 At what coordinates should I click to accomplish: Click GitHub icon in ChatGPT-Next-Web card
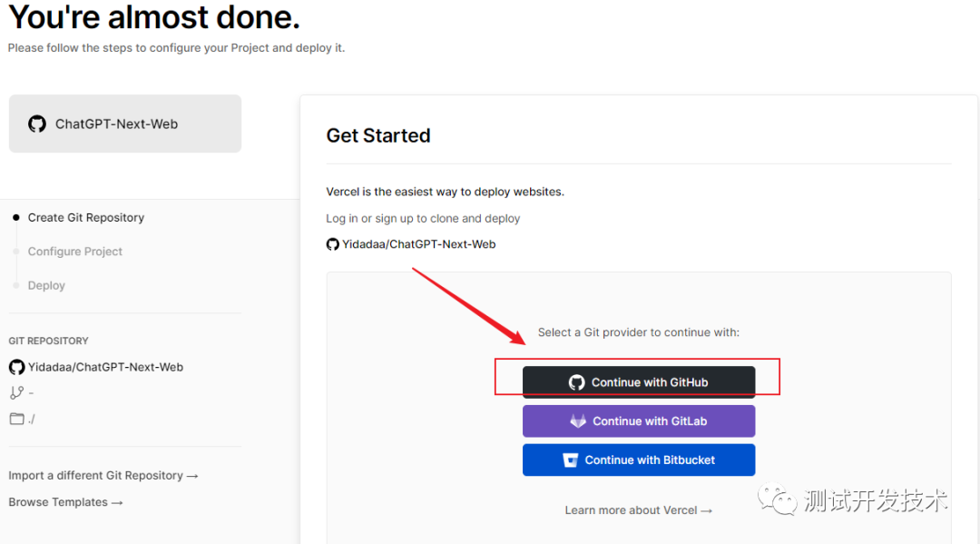(37, 124)
